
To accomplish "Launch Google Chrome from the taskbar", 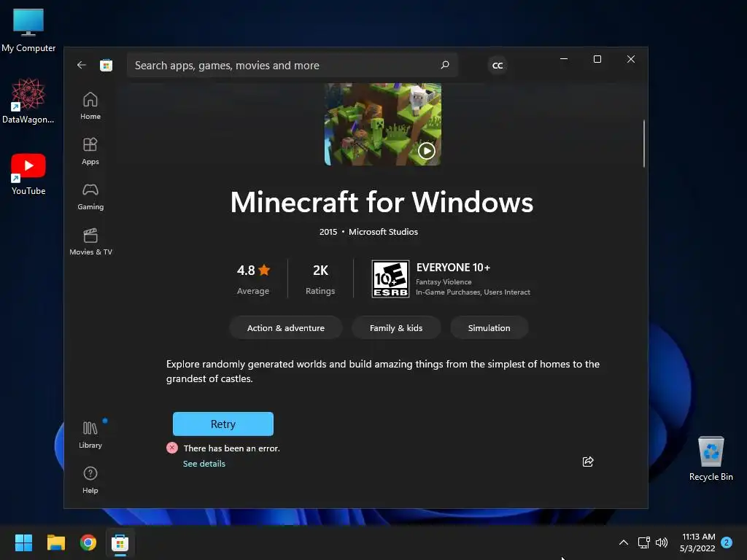I will tap(88, 542).
